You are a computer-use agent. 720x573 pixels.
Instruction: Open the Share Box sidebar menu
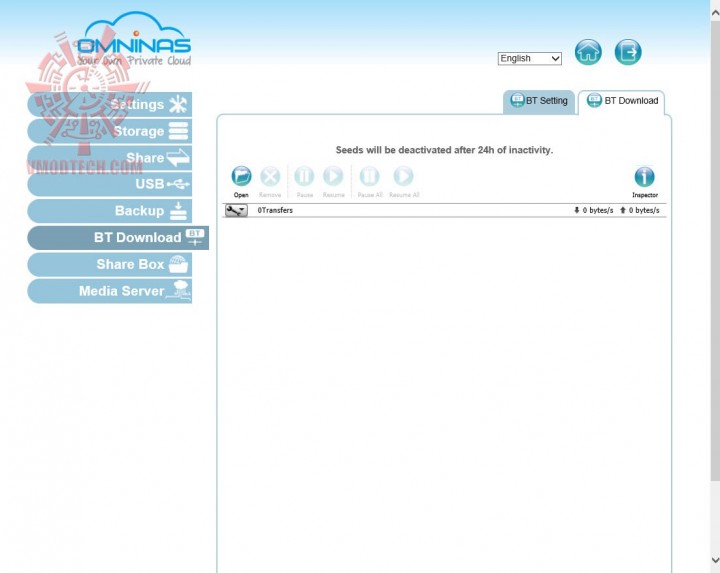tap(110, 264)
